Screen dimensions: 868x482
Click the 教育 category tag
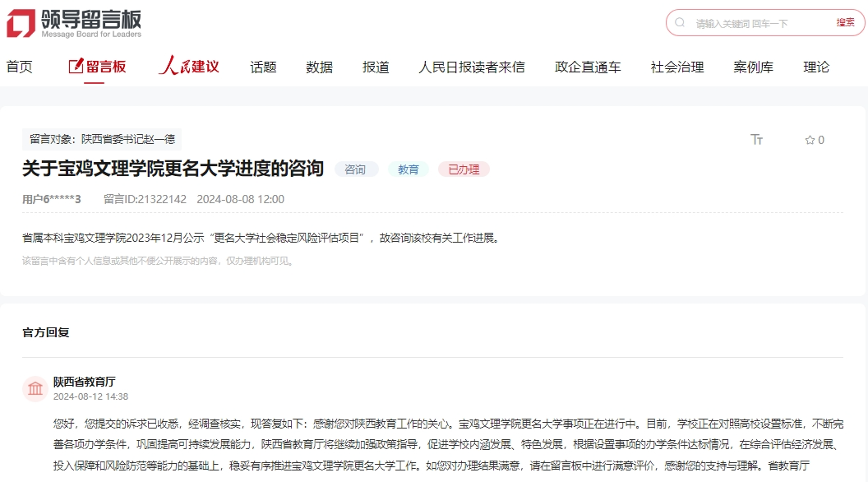tap(409, 169)
